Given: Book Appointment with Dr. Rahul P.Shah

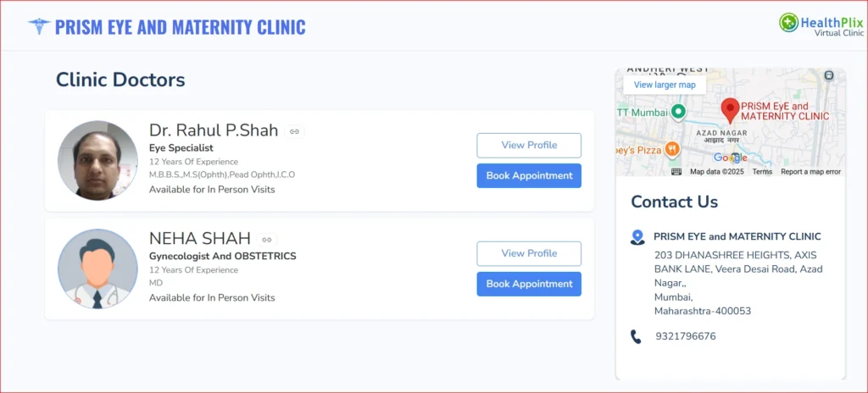Looking at the screenshot, I should click(x=529, y=175).
